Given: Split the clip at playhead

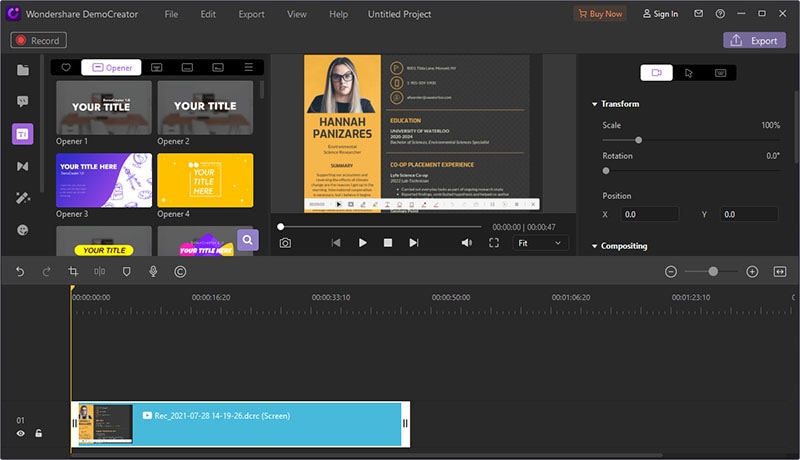Looking at the screenshot, I should pos(99,272).
